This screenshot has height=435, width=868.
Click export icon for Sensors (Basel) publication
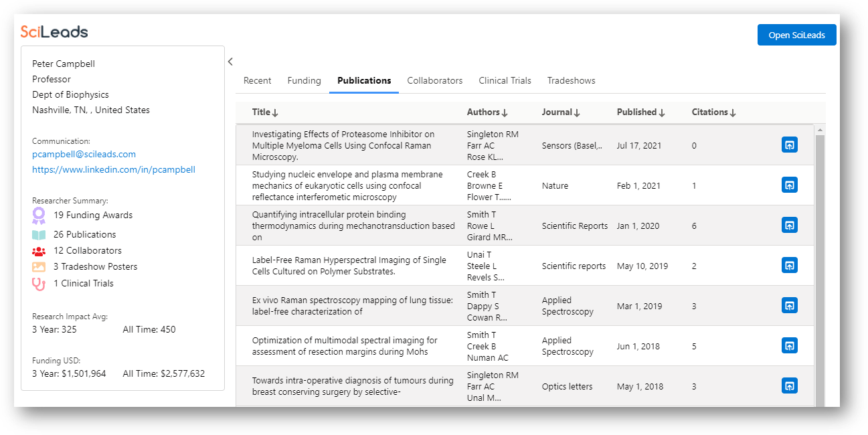pos(789,145)
